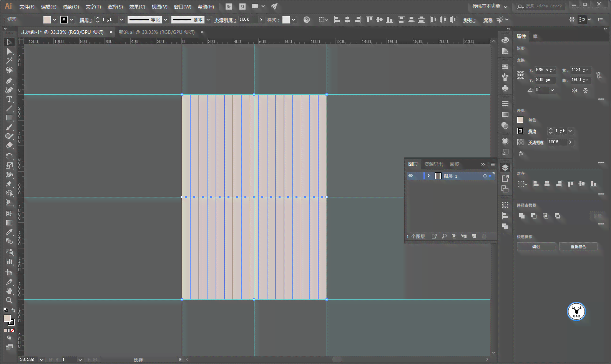Open zoom level dropdown at bottom
Screen dimensions: 611x364
42,360
